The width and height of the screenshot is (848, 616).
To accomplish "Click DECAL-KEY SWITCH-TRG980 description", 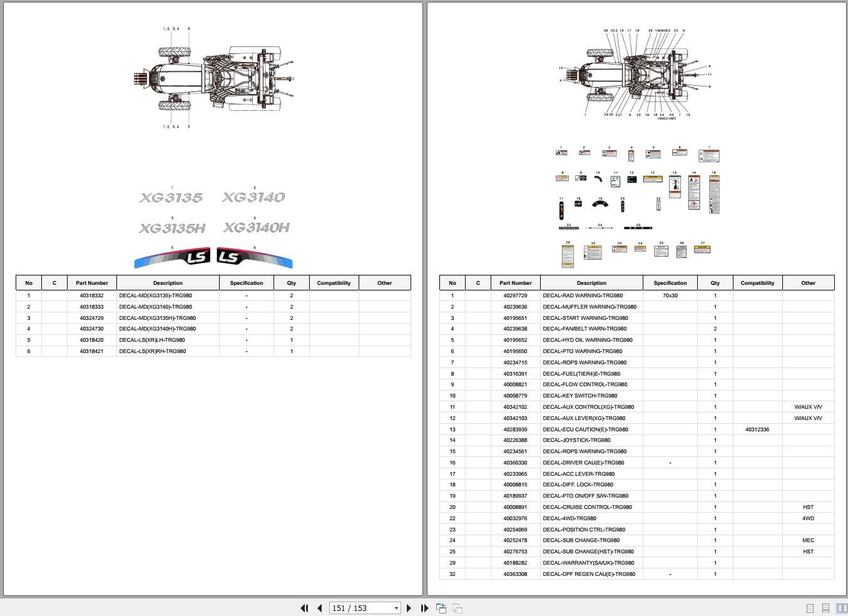I will (580, 396).
